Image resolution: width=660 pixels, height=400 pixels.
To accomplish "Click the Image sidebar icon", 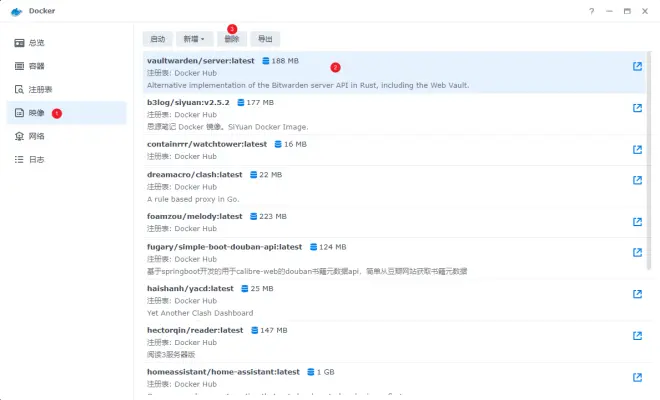I will [19, 113].
